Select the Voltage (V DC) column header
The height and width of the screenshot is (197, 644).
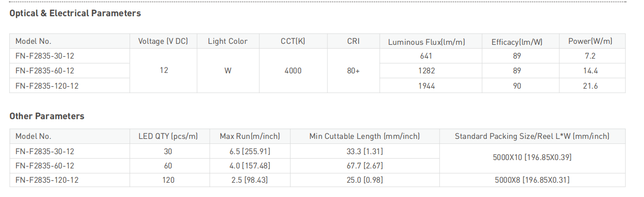(x=163, y=41)
